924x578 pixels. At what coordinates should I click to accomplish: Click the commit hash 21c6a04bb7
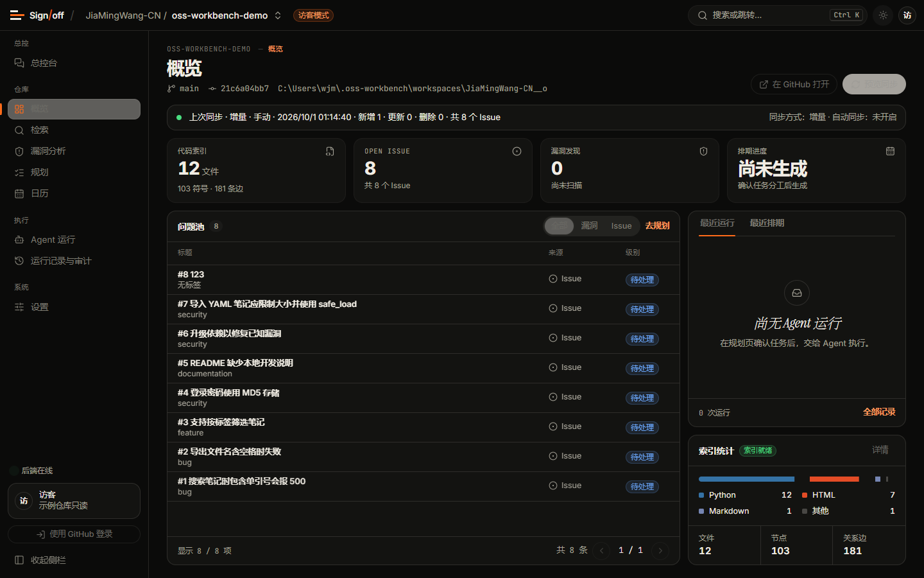point(239,89)
